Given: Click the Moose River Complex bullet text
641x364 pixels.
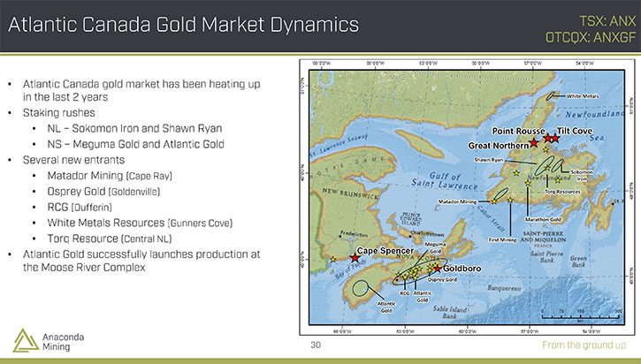Looking at the screenshot, I should (141, 261).
